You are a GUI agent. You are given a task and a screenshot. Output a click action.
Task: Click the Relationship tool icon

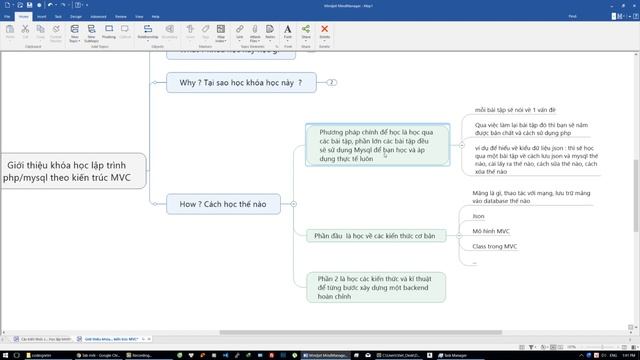point(148,29)
